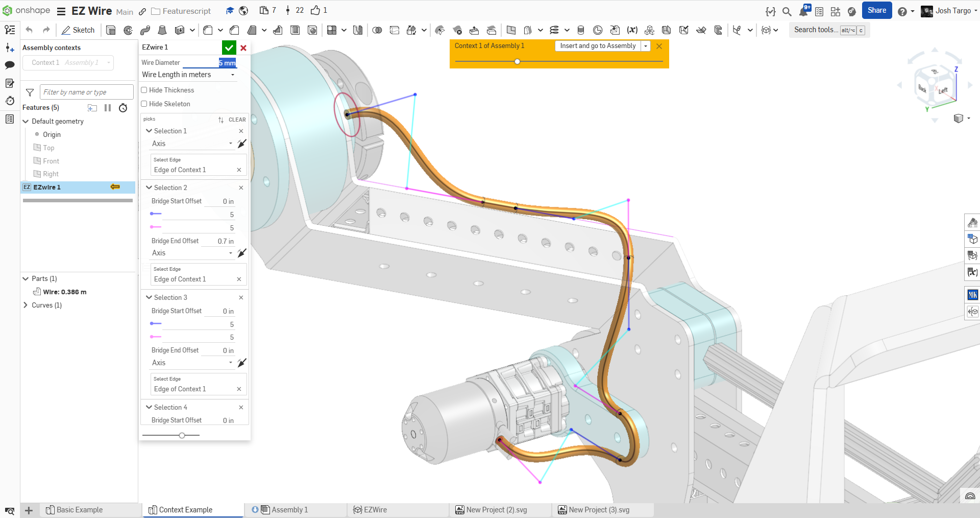This screenshot has height=518, width=980.
Task: Clear Edge of Context 1 in Selection 1
Action: (239, 170)
